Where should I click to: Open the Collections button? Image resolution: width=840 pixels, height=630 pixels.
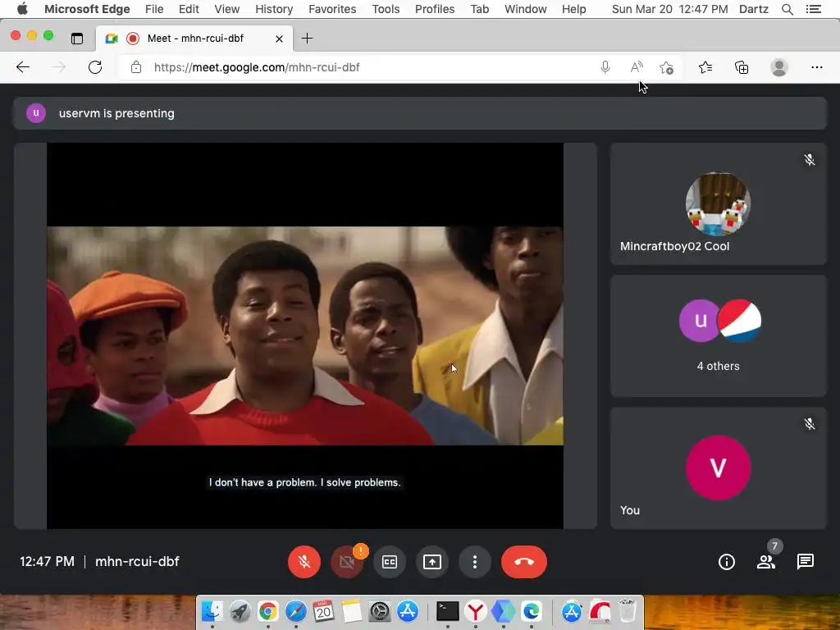pyautogui.click(x=742, y=67)
